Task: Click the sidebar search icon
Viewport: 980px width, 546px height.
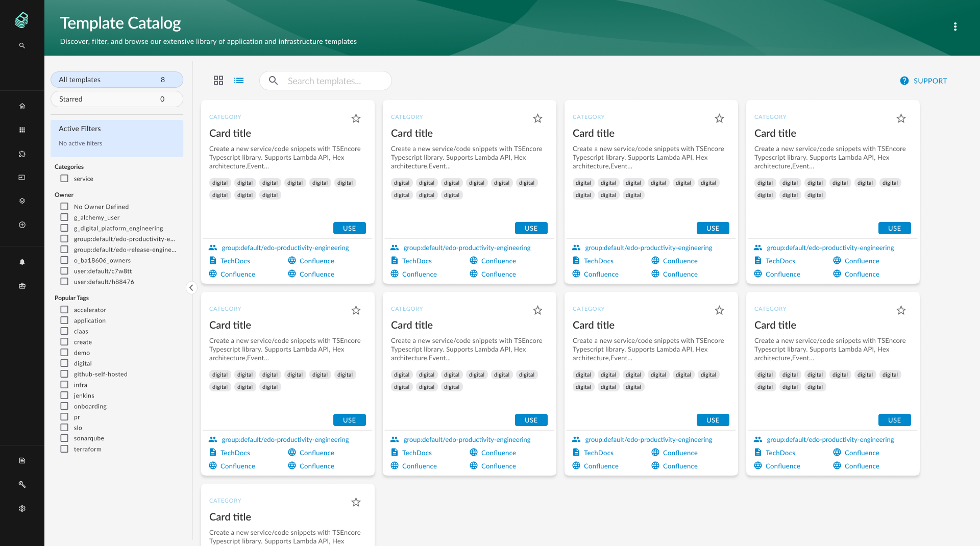Action: (22, 45)
